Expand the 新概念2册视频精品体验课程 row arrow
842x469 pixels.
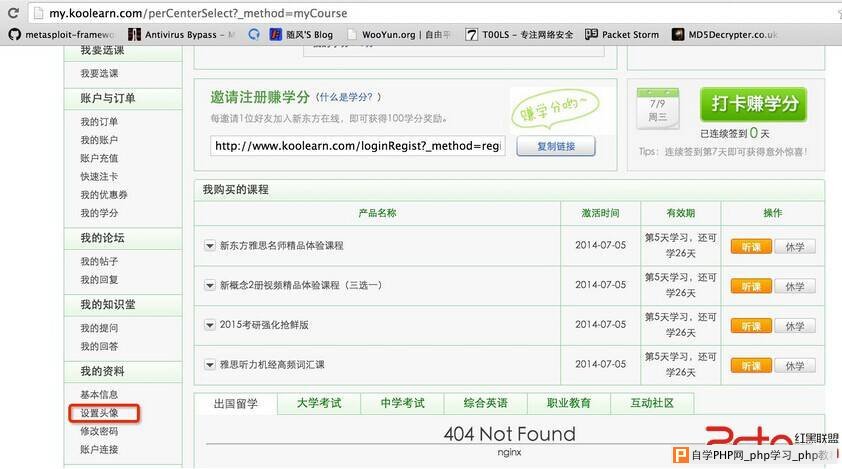click(210, 285)
